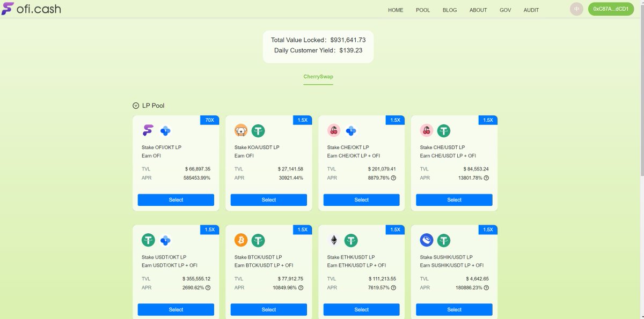Click OFI token icon in OFI/OKT card
This screenshot has height=319, width=644.
point(148,130)
